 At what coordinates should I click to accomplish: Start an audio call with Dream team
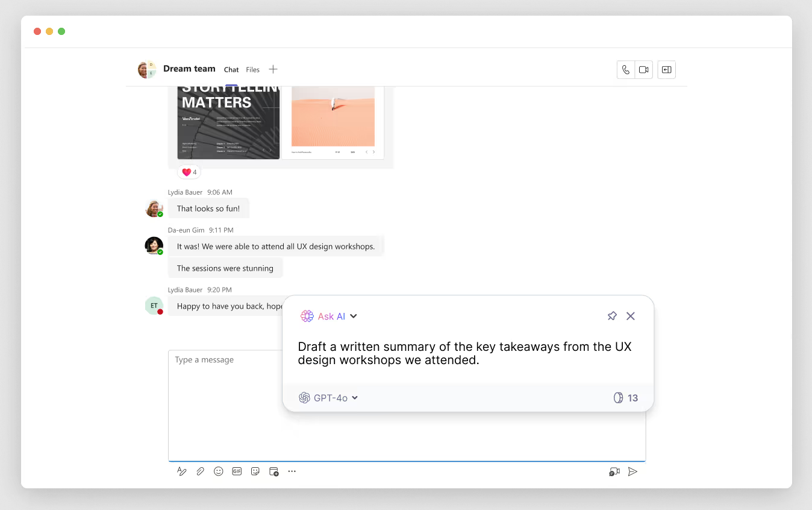626,70
